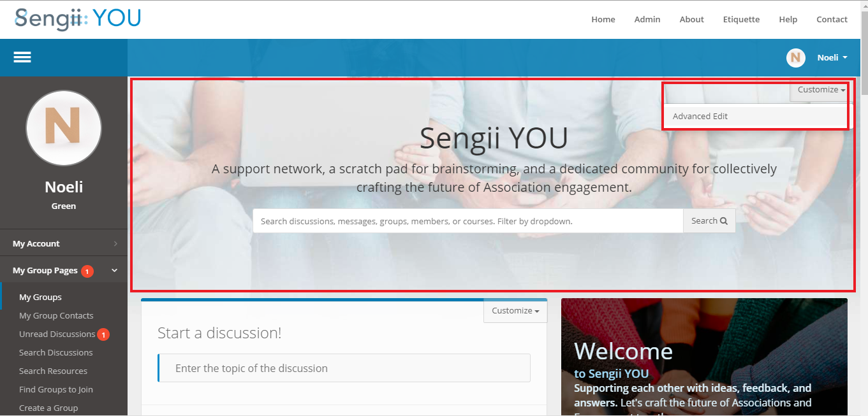
Task: Expand My Account section
Action: [64, 243]
